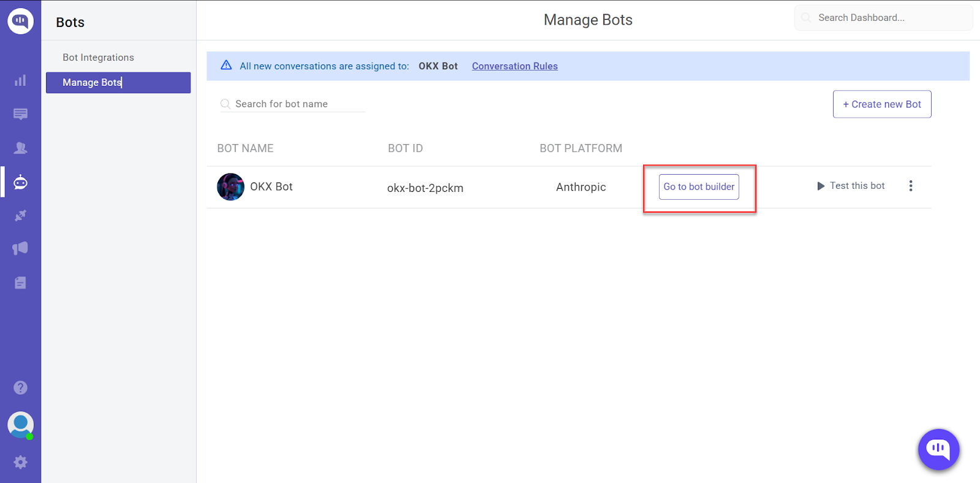This screenshot has height=483, width=980.
Task: Click the Anthropic platform cell
Action: click(x=581, y=188)
